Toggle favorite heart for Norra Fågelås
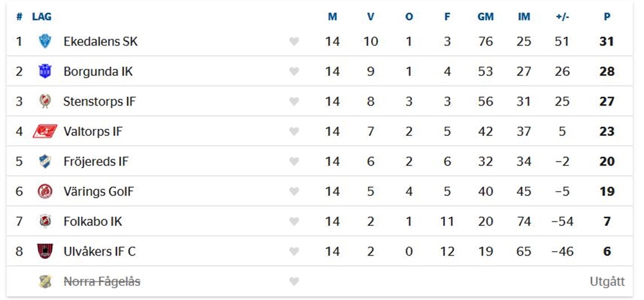644x300 pixels. 294,281
